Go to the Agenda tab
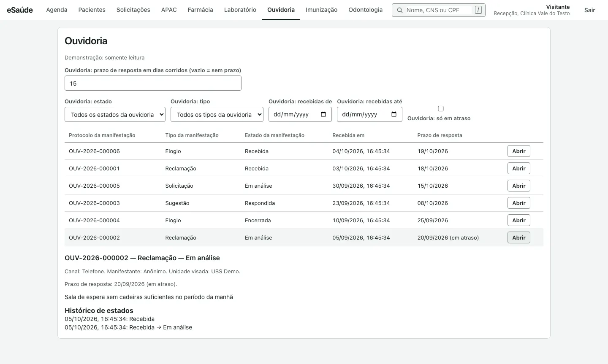This screenshot has width=608, height=364. pos(57,10)
